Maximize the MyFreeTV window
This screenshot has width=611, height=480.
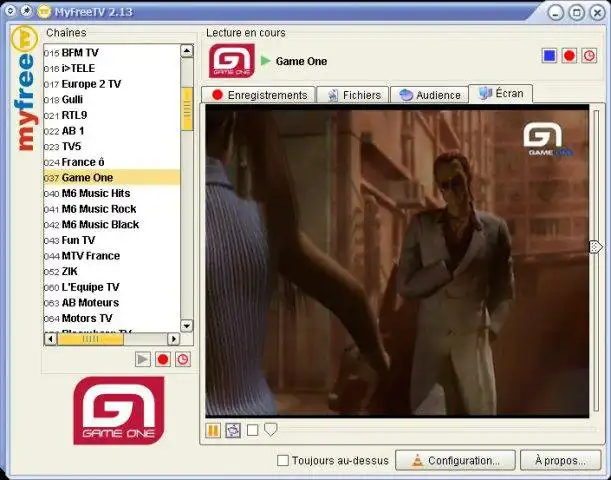[x=577, y=13]
